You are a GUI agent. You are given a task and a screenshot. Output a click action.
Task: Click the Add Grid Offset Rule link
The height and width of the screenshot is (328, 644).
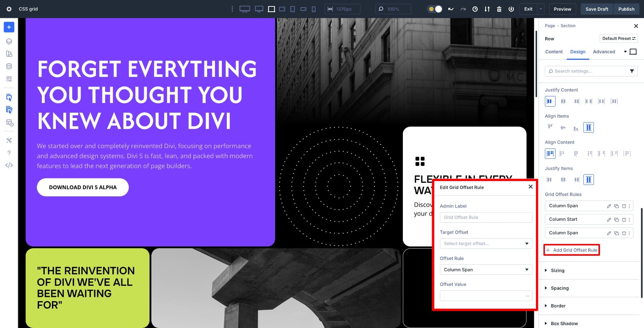click(571, 250)
